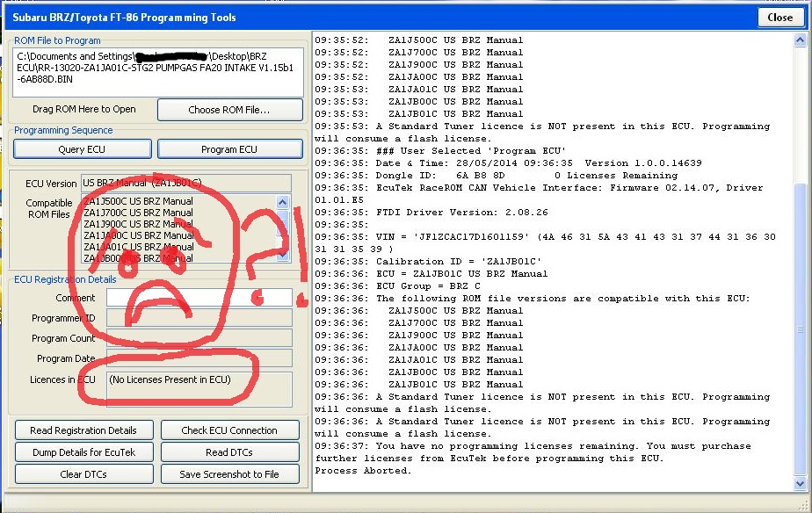Image resolution: width=812 pixels, height=513 pixels.
Task: Click the ECU Version field
Action: pos(185,183)
